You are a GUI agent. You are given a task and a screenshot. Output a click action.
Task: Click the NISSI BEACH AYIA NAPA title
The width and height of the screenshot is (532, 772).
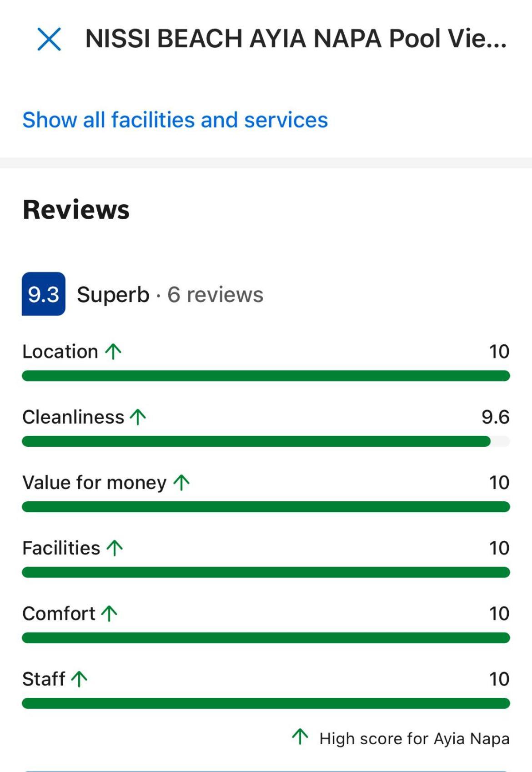pos(296,39)
